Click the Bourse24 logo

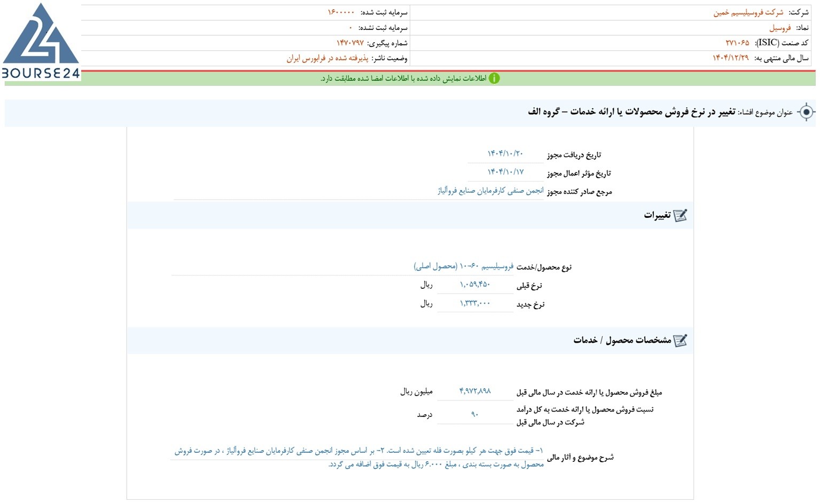41,41
